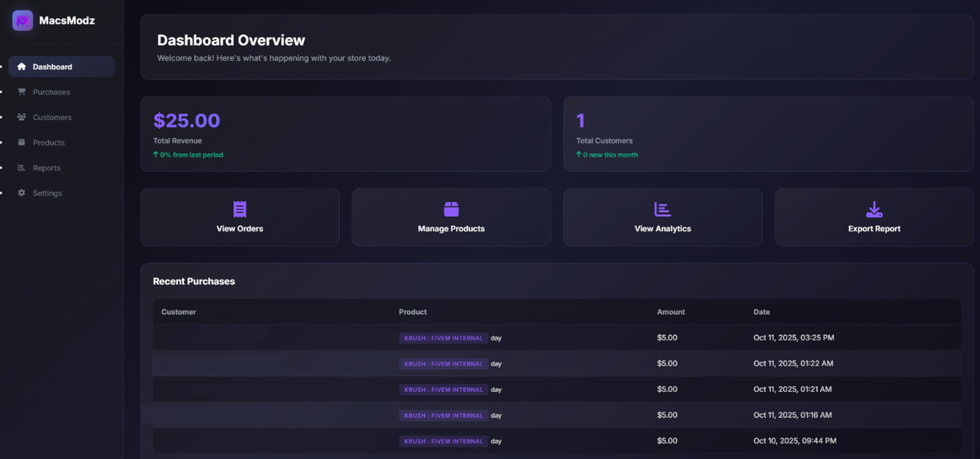Click the View Analytics button label
The width and height of the screenshot is (980, 459).
coord(663,229)
